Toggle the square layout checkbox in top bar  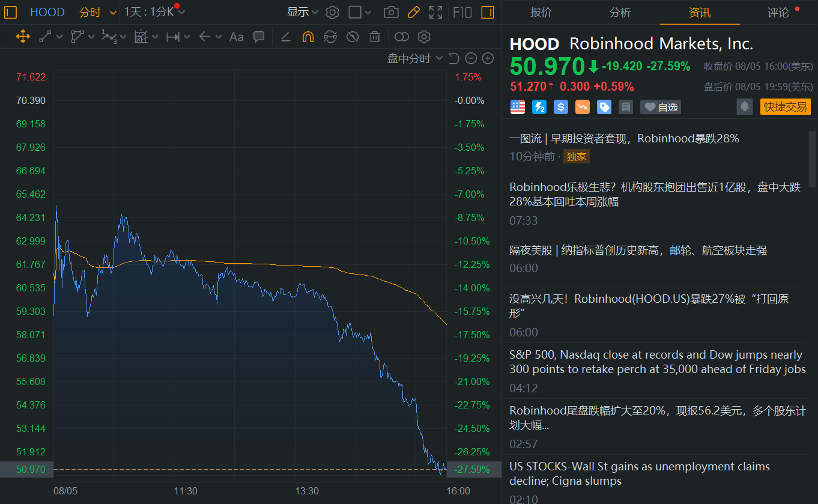355,12
